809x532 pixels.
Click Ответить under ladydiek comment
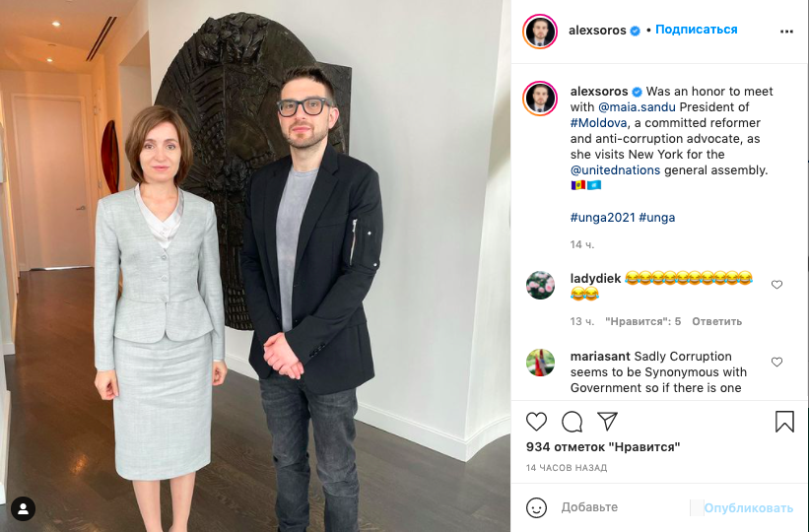pyautogui.click(x=716, y=321)
